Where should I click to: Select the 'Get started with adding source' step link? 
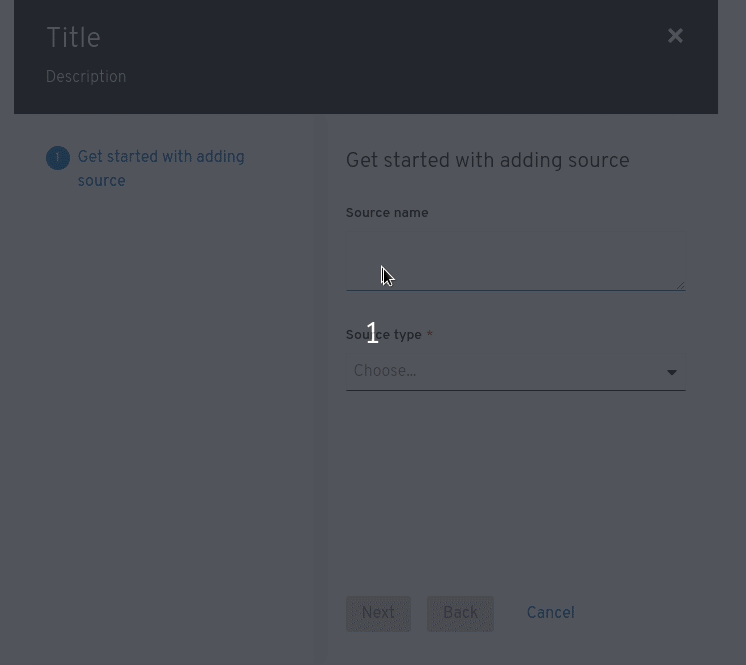(x=161, y=169)
